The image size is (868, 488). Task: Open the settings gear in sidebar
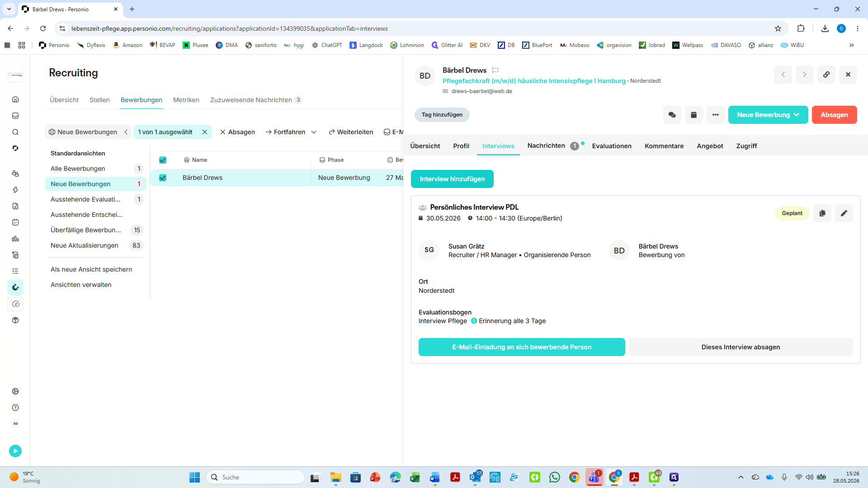click(15, 391)
